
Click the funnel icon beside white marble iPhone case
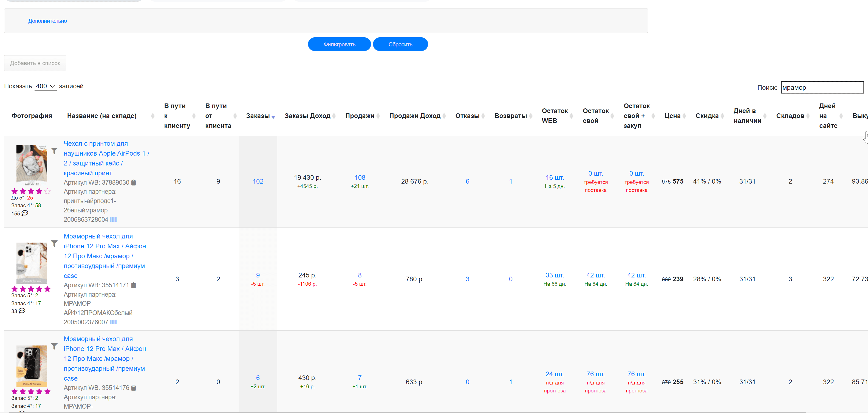pyautogui.click(x=54, y=243)
